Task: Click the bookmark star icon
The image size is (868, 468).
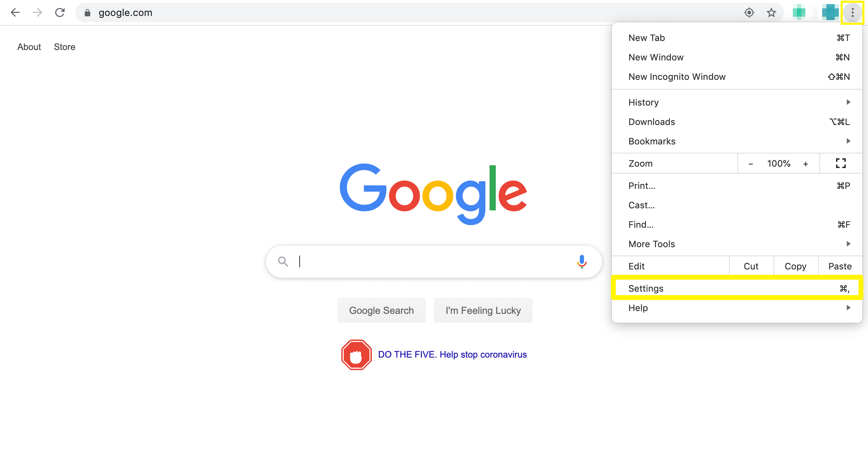Action: (771, 13)
